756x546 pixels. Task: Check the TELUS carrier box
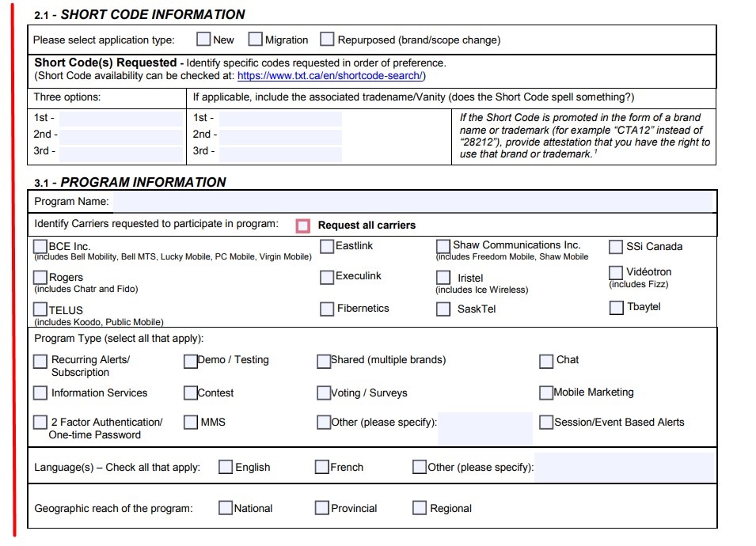click(40, 309)
